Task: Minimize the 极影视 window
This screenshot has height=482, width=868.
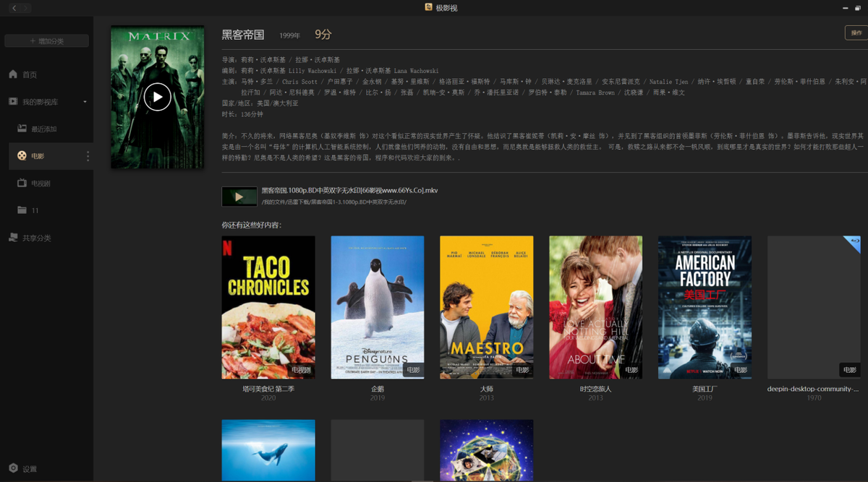Action: click(x=846, y=8)
